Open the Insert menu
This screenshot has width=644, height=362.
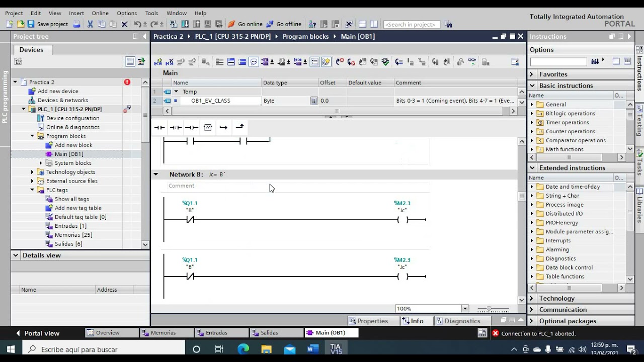pyautogui.click(x=76, y=13)
